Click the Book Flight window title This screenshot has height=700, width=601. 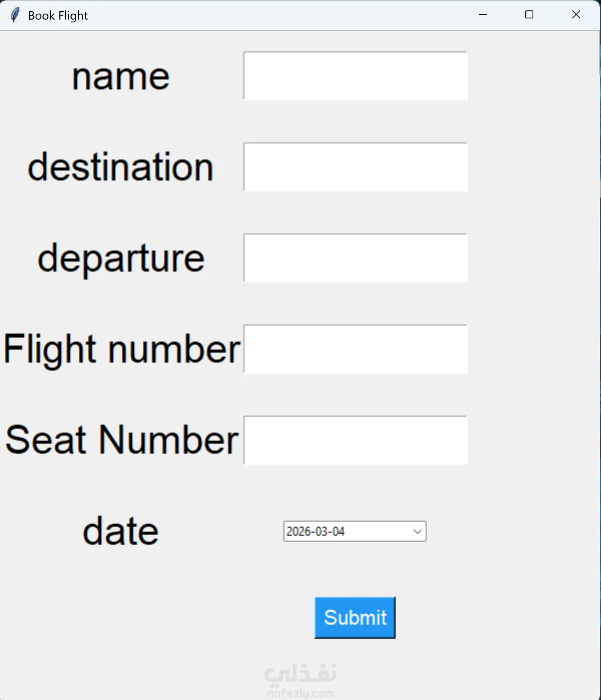58,16
